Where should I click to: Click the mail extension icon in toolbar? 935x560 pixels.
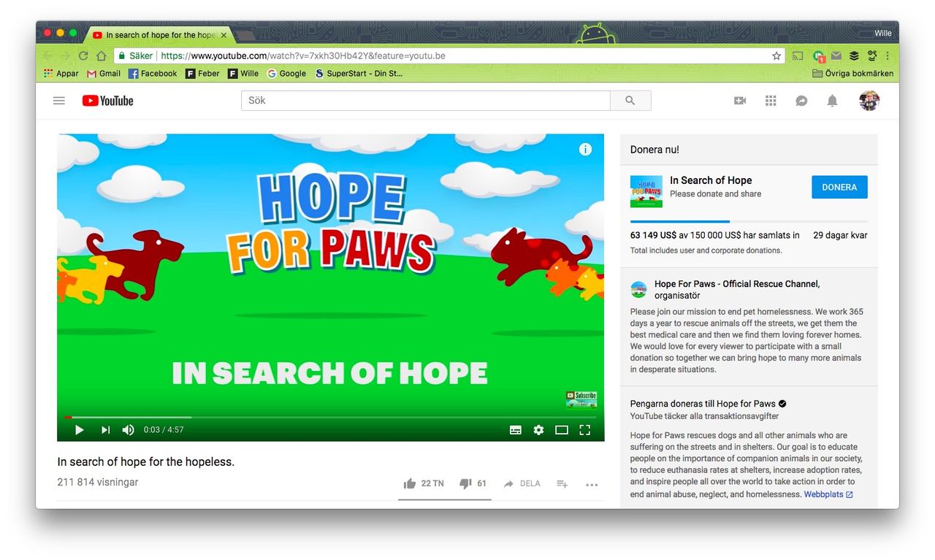coord(836,55)
